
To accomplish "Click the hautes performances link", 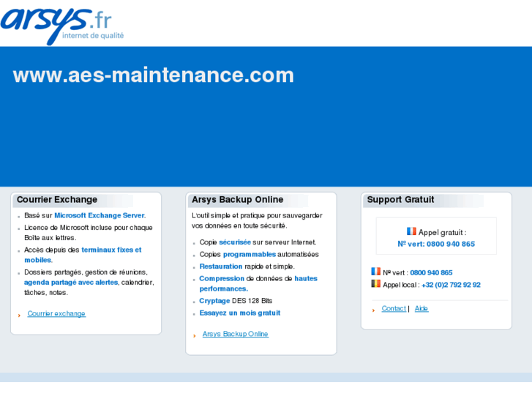I will click(x=258, y=283).
